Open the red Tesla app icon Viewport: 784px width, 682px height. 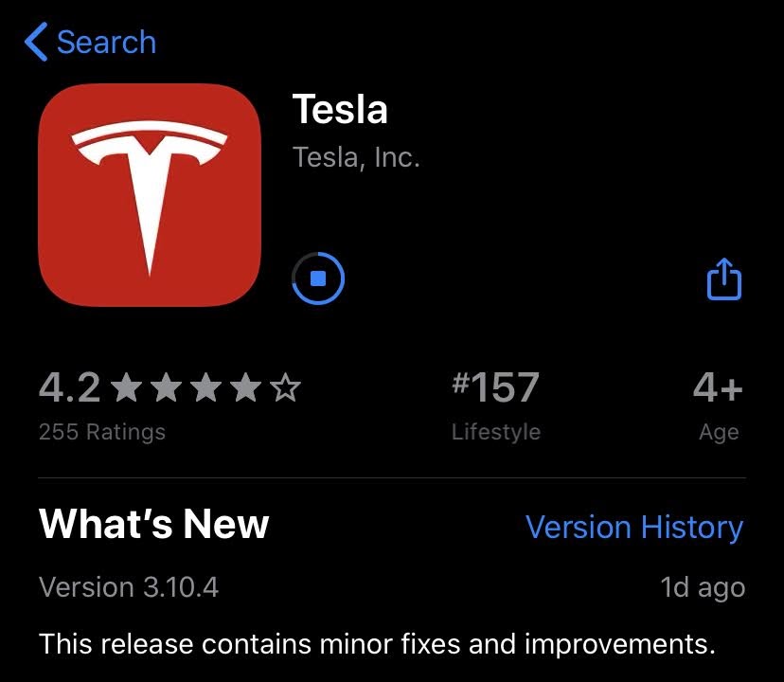pyautogui.click(x=150, y=195)
